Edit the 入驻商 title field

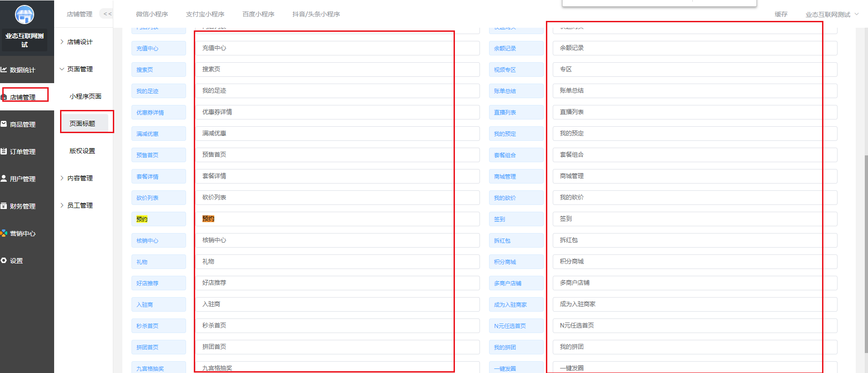point(338,304)
